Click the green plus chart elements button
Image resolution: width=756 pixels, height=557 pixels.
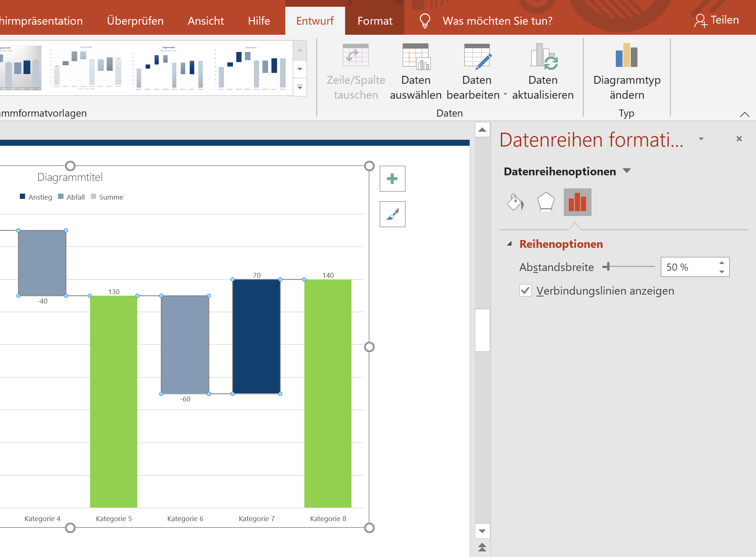pyautogui.click(x=392, y=179)
